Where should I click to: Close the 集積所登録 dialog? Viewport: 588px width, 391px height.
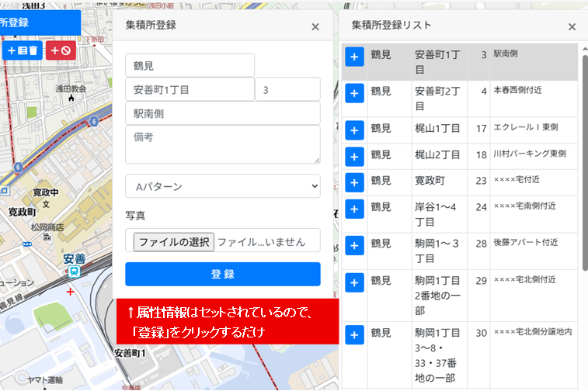coord(315,26)
